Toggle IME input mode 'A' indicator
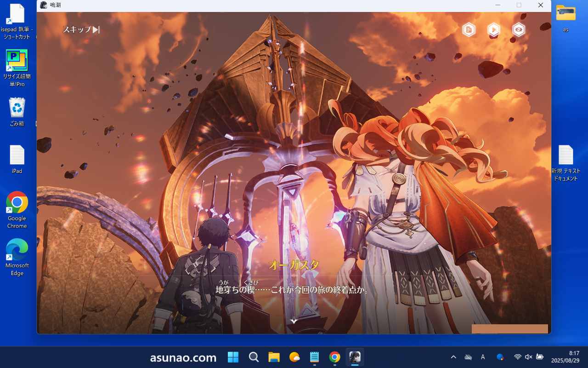Viewport: 588px width, 368px height. [483, 357]
